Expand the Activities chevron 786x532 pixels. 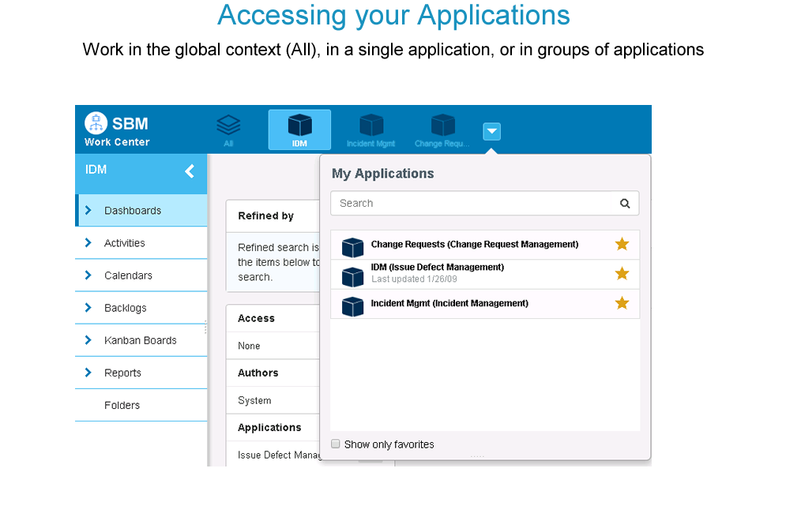[88, 243]
